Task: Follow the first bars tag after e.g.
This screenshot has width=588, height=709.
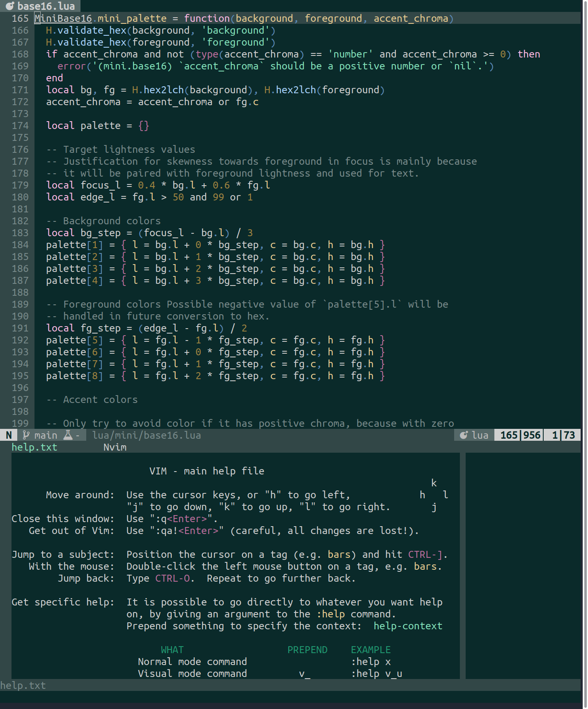Action: 339,554
